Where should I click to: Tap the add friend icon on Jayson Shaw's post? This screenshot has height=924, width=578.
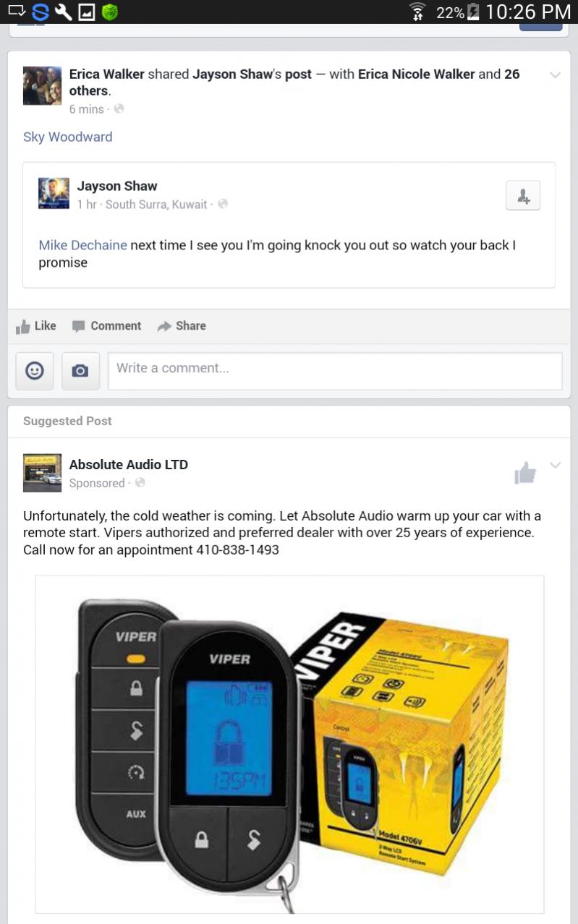click(x=523, y=196)
